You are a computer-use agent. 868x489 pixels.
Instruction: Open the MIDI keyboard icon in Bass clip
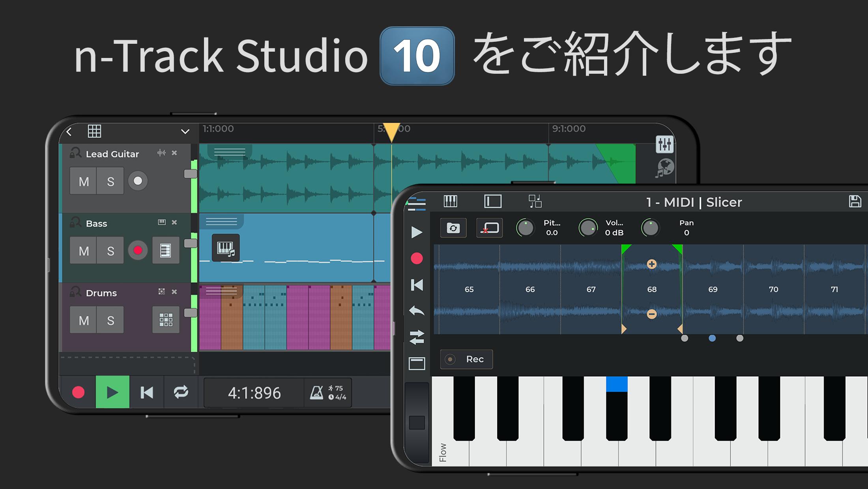[226, 248]
